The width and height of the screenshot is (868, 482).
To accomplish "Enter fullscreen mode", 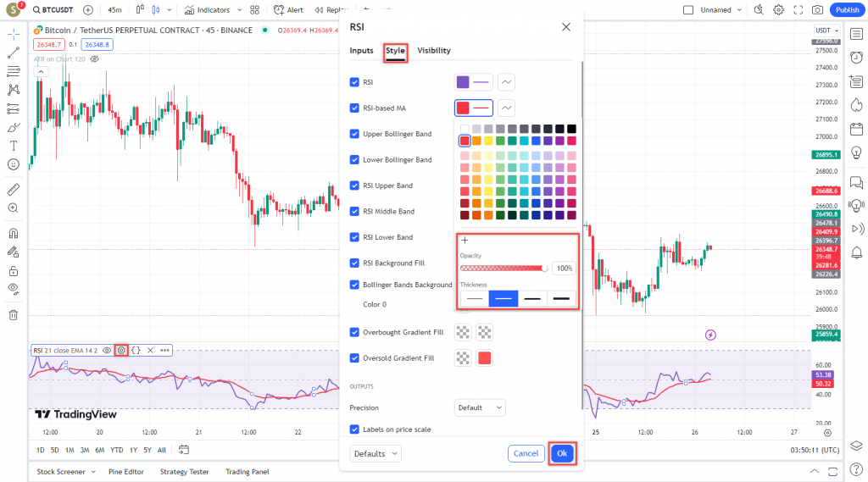I will pos(798,10).
